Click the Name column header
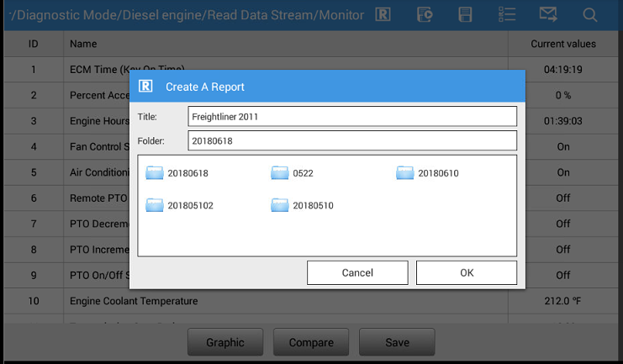Image resolution: width=623 pixels, height=364 pixels. pos(83,44)
